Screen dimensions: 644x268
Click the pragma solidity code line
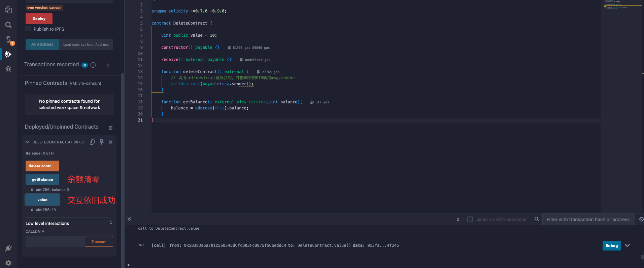pos(189,11)
